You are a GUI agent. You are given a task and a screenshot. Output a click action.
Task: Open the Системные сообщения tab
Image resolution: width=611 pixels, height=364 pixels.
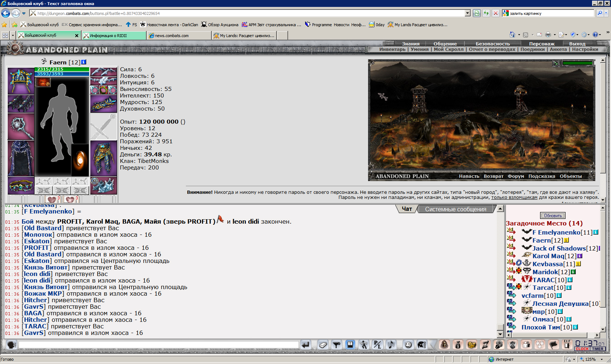coord(456,209)
